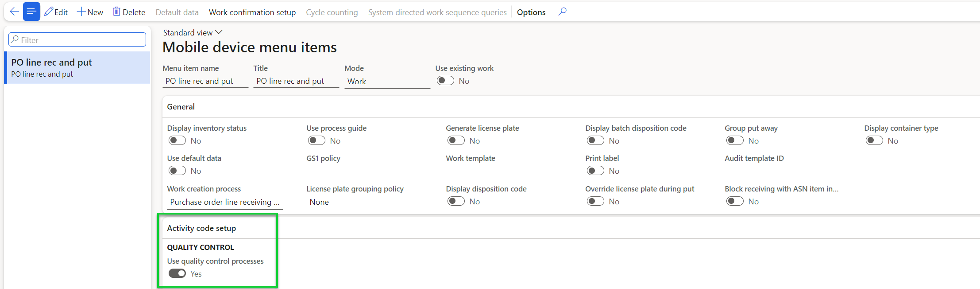Open the GS1 policy dropdown field
Image resolution: width=980 pixels, height=289 pixels.
pos(349,172)
